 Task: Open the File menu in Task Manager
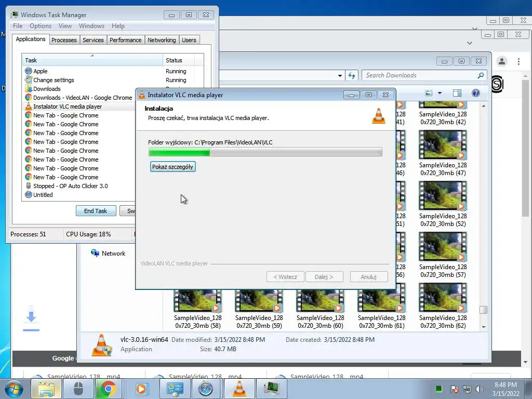(18, 26)
